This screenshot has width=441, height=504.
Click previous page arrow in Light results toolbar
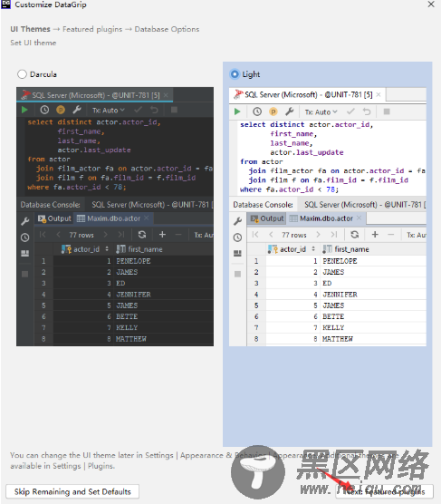pyautogui.click(x=271, y=234)
